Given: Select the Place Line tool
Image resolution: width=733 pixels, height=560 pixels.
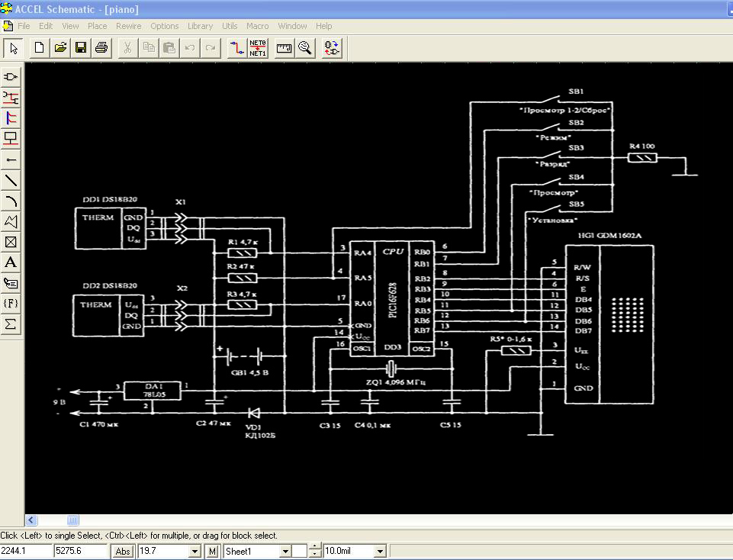Looking at the screenshot, I should 11,181.
